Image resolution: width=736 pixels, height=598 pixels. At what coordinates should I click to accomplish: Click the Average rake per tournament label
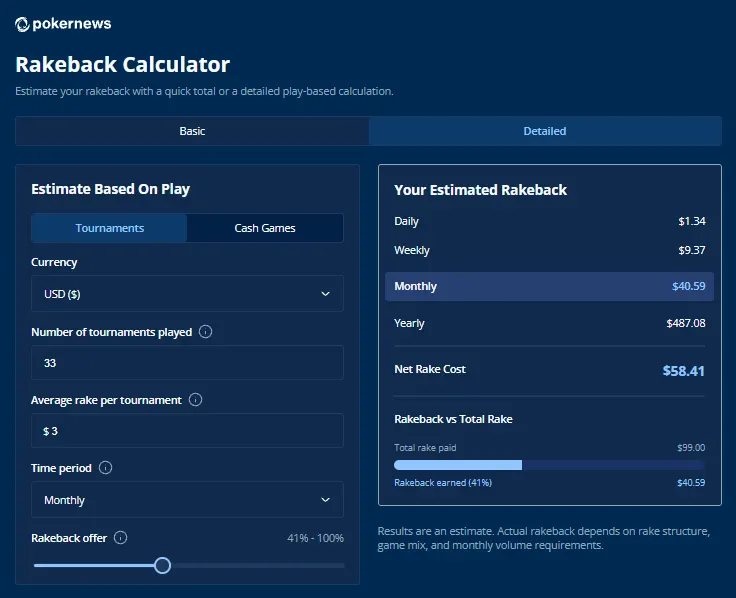click(x=106, y=400)
